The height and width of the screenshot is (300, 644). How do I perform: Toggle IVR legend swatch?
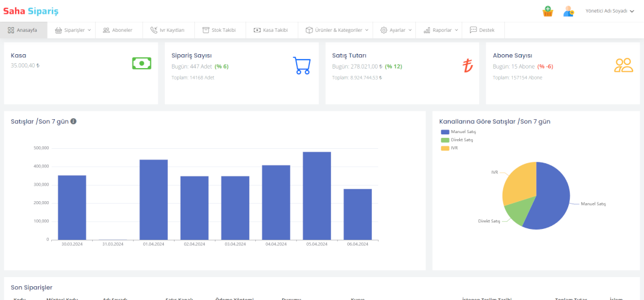445,148
